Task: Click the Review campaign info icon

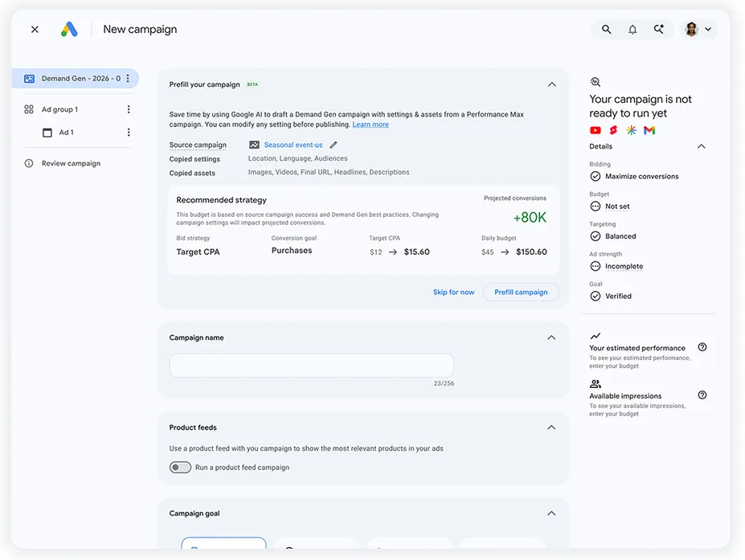Action: tap(29, 163)
